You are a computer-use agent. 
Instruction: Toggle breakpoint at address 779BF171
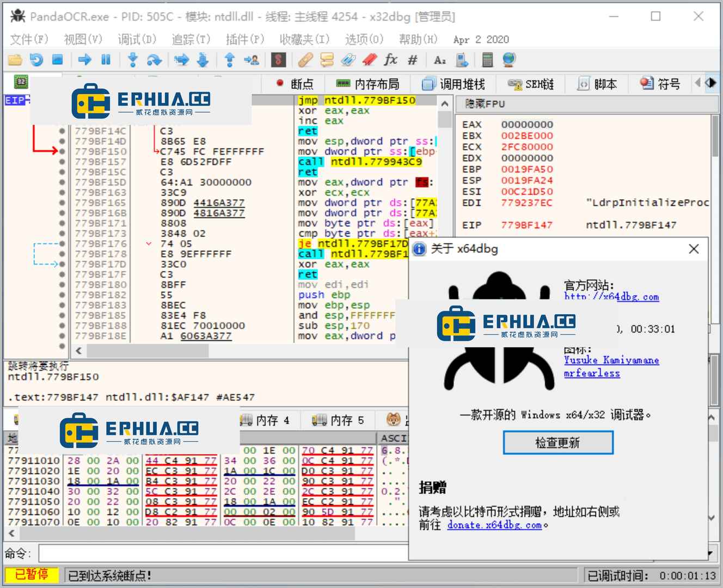coord(62,223)
